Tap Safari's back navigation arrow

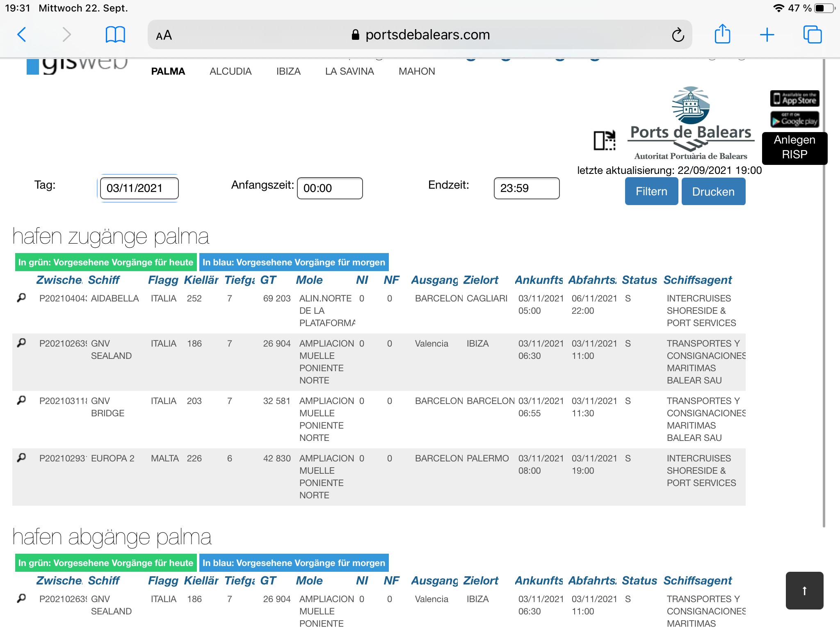tap(22, 34)
